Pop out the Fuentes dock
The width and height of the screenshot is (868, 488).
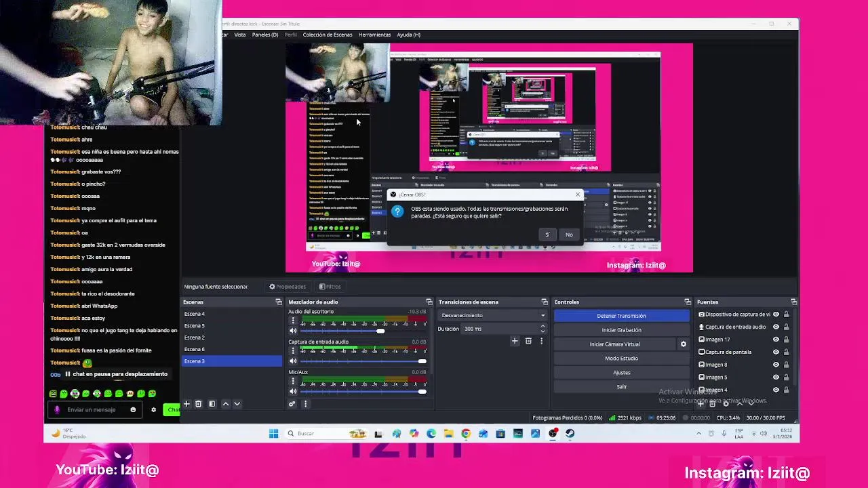coord(793,302)
